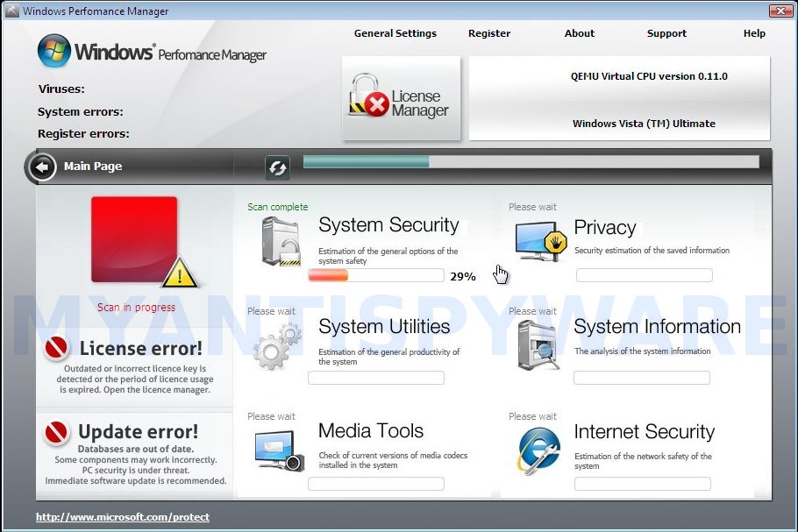Open the License Manager padlock button

402,98
